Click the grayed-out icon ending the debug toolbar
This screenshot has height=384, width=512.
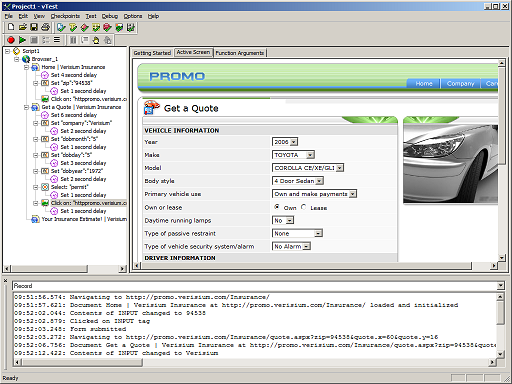(108, 40)
